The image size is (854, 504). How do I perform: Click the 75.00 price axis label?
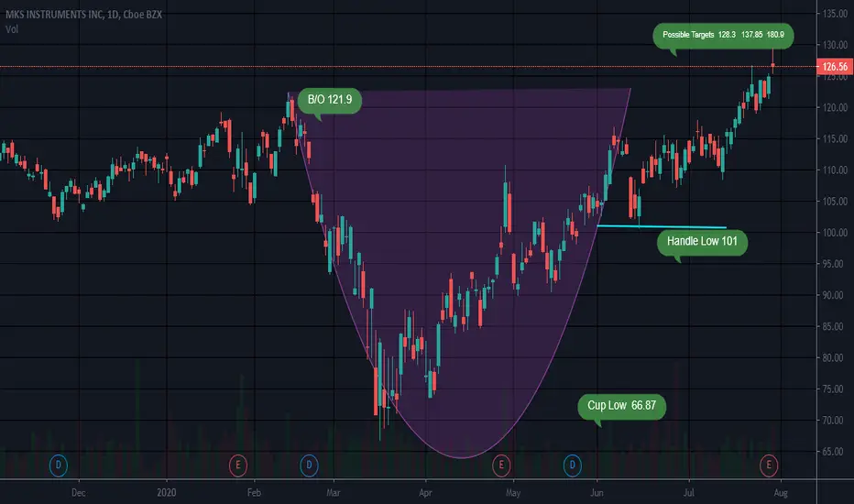tap(835, 389)
